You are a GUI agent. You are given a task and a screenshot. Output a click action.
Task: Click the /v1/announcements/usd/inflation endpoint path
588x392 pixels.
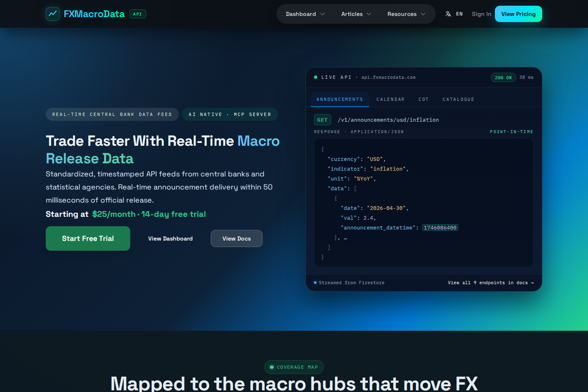point(388,120)
